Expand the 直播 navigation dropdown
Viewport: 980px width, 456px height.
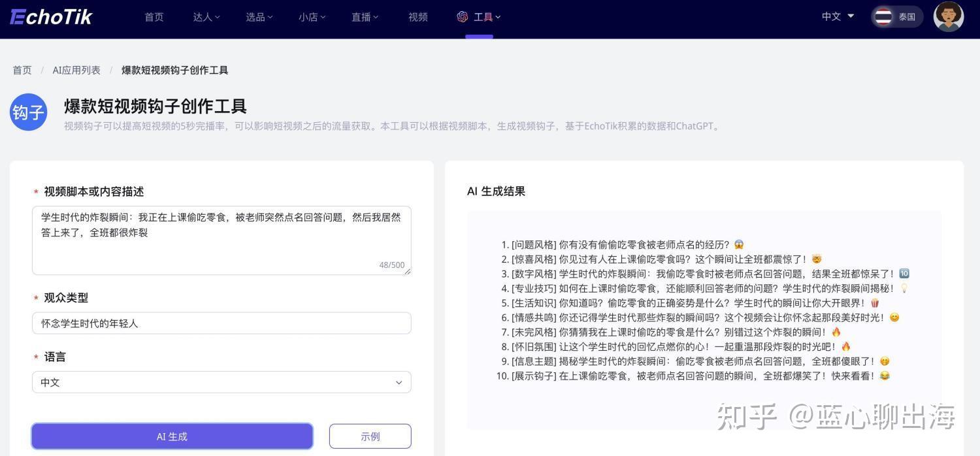364,17
